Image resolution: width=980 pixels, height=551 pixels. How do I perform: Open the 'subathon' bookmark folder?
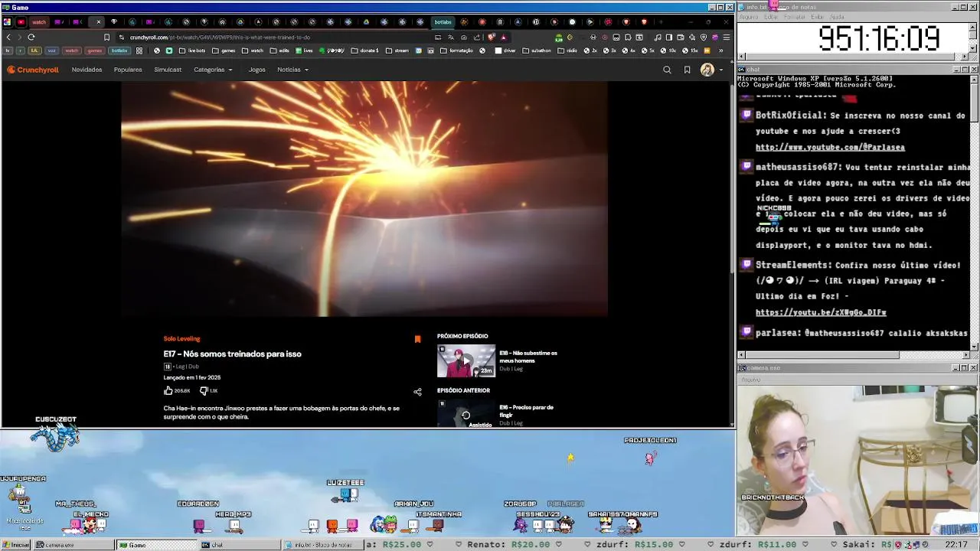tap(536, 51)
